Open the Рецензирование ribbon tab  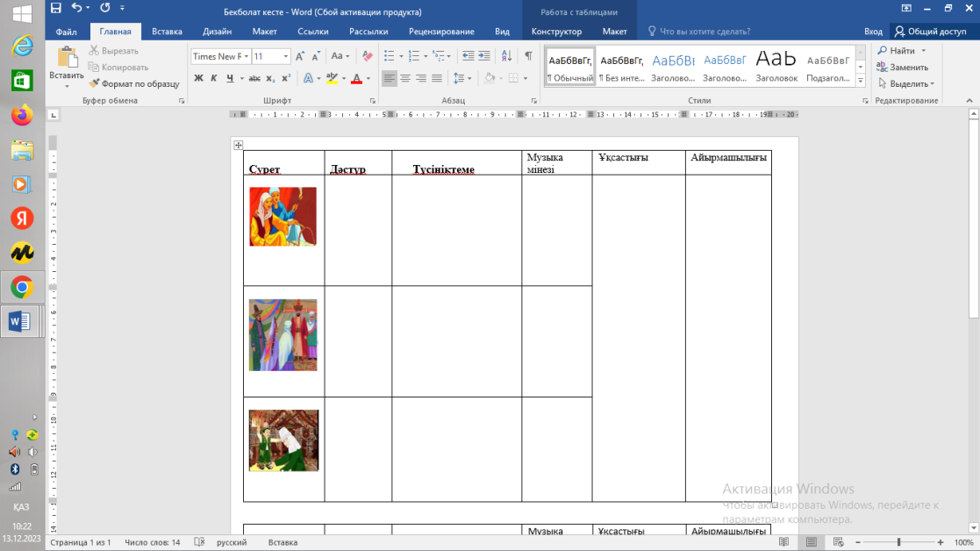point(441,32)
